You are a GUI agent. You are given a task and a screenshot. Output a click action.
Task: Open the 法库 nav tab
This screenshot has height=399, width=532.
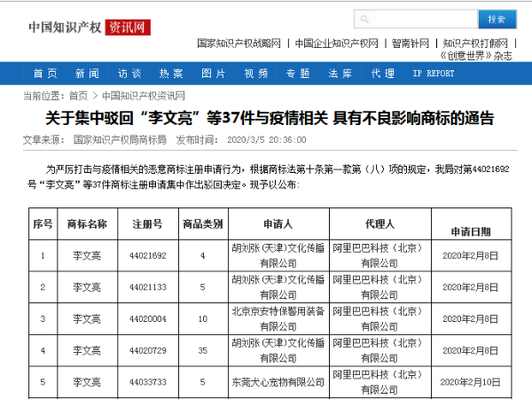tap(340, 74)
